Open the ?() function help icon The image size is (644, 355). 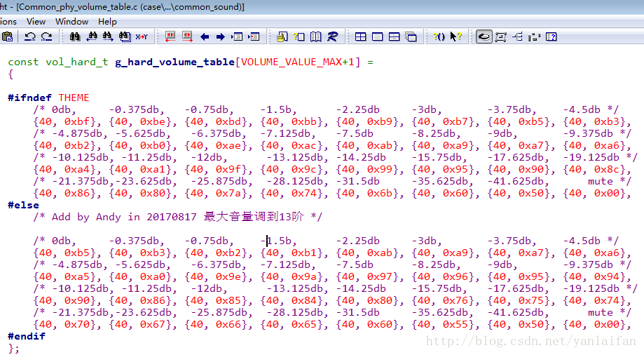(x=439, y=36)
